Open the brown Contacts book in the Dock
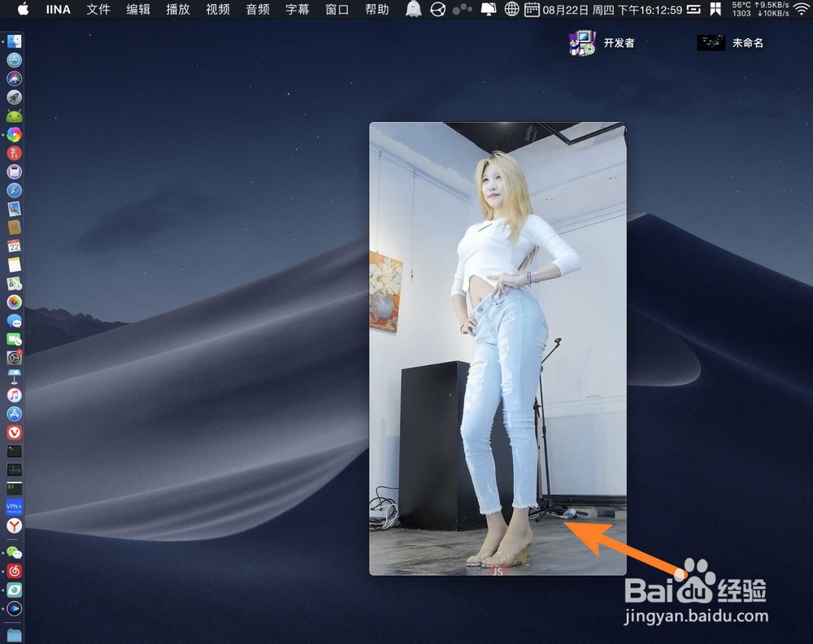This screenshot has height=644, width=813. point(14,228)
